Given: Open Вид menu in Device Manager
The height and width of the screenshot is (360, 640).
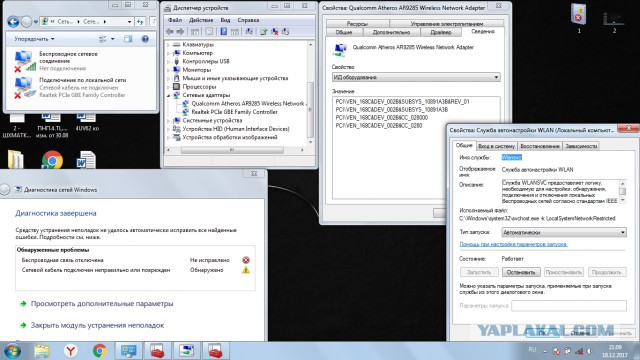Looking at the screenshot, I should coord(225,20).
